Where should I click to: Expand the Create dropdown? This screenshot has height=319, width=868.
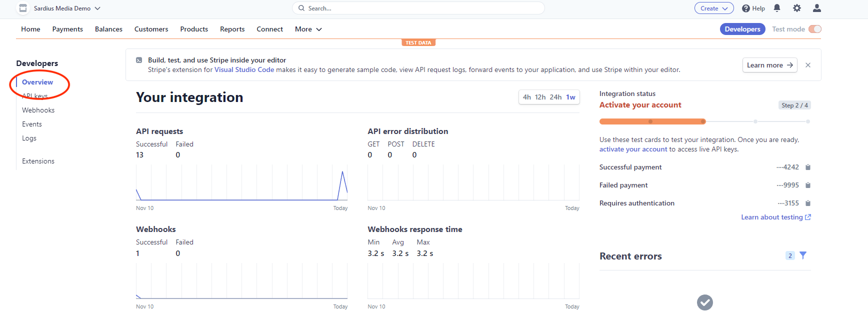tap(714, 8)
